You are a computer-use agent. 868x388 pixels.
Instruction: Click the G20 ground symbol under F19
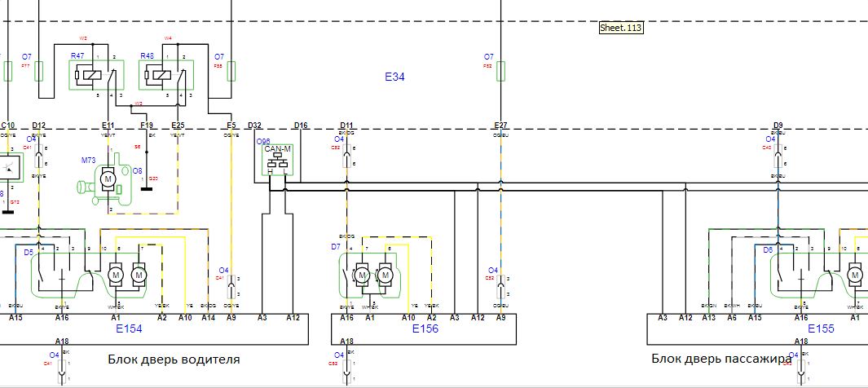147,189
